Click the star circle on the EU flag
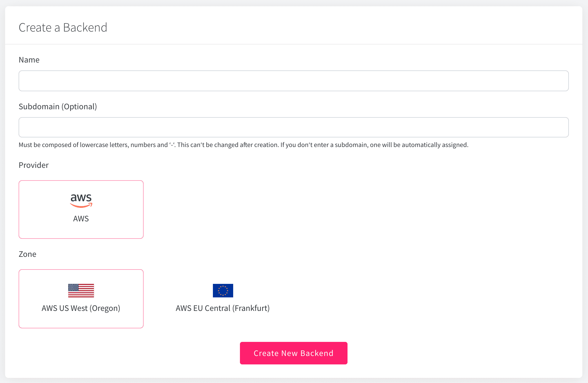The width and height of the screenshot is (588, 383). 223,291
